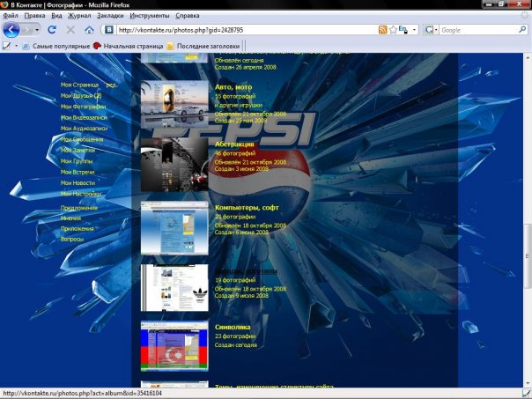Open the Самые популярные bookmark folder
Viewport: 532px width, 399px height.
[56, 46]
